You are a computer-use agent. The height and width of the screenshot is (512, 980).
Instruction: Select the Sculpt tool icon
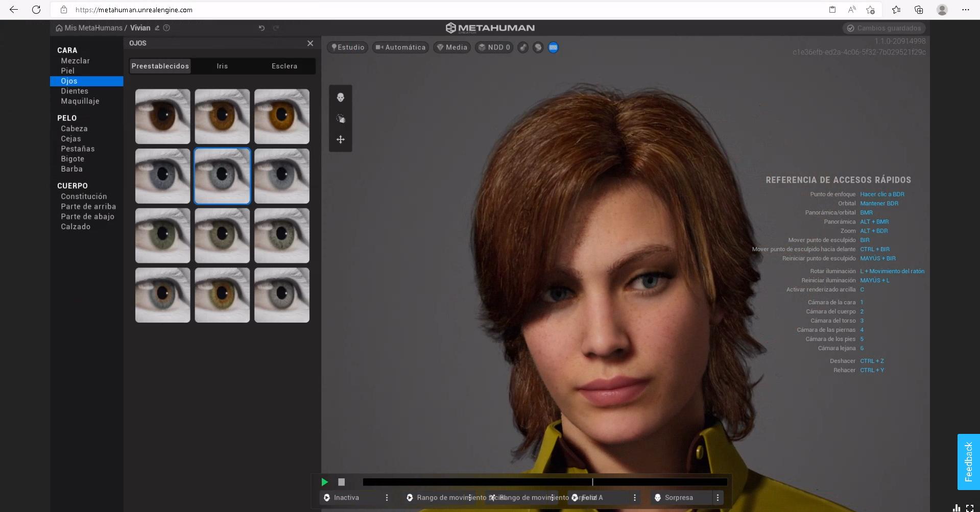(341, 119)
